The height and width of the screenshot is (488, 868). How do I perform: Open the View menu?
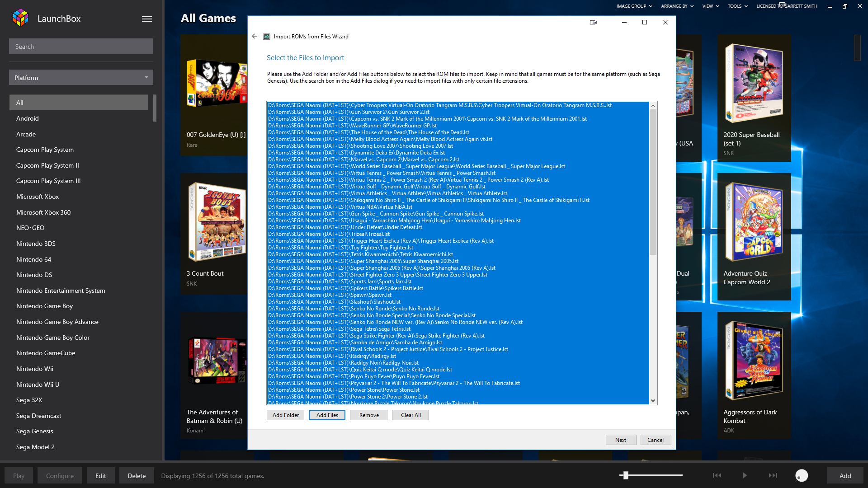coord(710,6)
